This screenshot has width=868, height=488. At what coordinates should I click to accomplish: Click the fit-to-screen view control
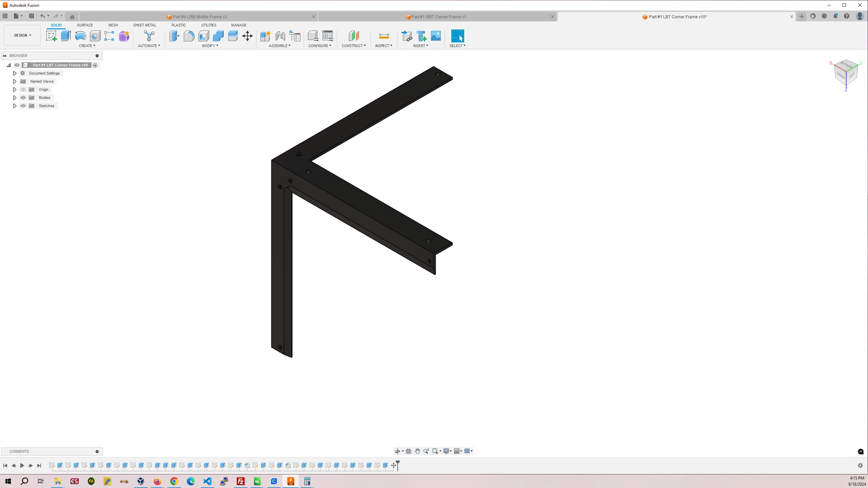pos(435,451)
